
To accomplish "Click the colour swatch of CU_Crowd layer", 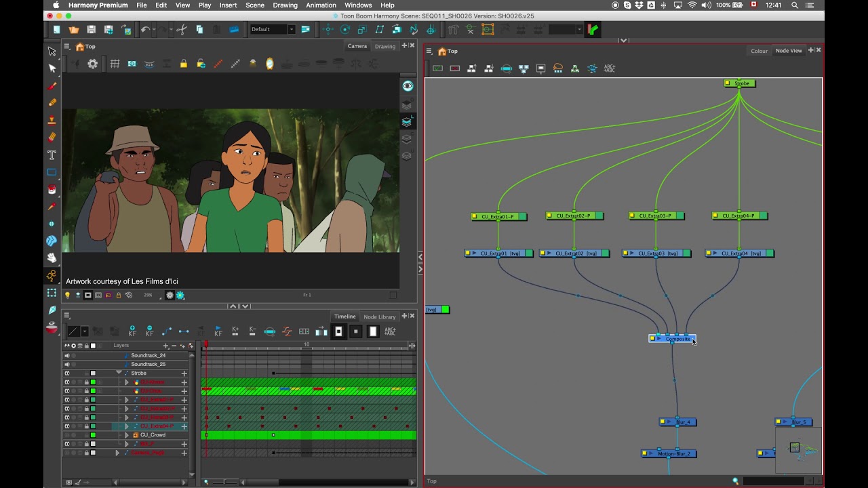I will [x=93, y=435].
